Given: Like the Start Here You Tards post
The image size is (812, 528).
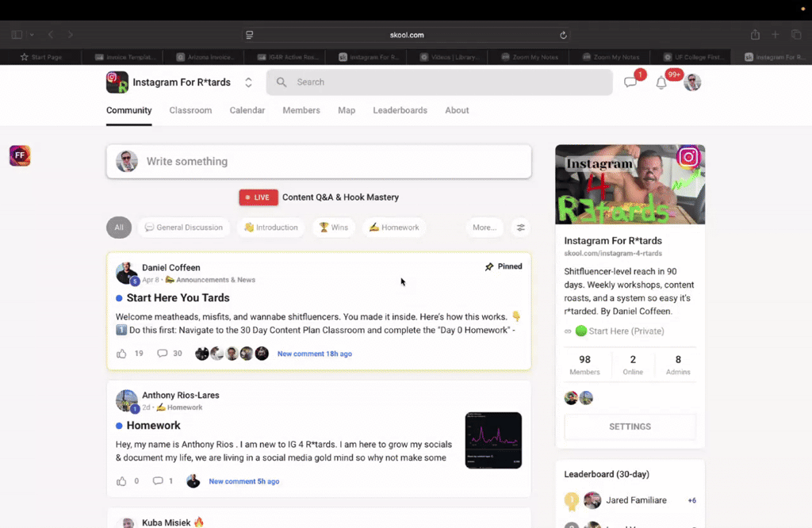Looking at the screenshot, I should point(121,354).
